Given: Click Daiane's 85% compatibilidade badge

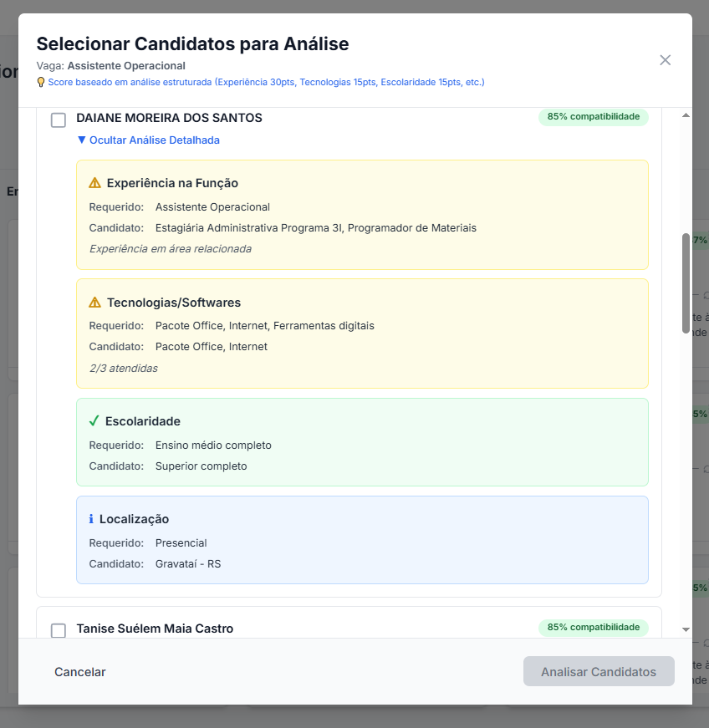Looking at the screenshot, I should pyautogui.click(x=593, y=117).
